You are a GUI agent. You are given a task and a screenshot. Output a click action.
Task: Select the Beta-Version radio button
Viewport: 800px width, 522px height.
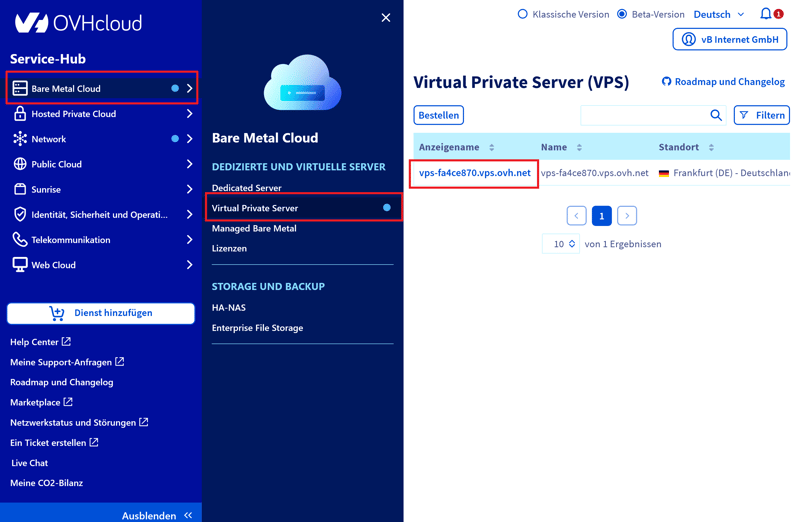click(x=622, y=15)
